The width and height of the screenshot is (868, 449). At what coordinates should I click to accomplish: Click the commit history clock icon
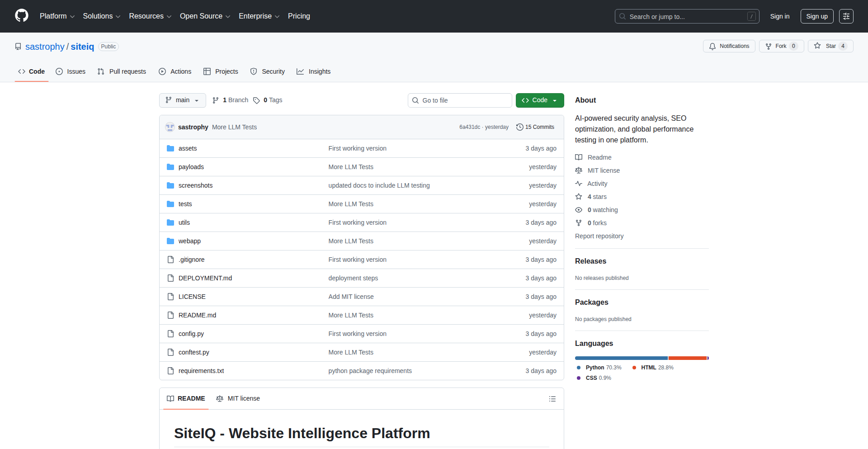[x=519, y=127]
